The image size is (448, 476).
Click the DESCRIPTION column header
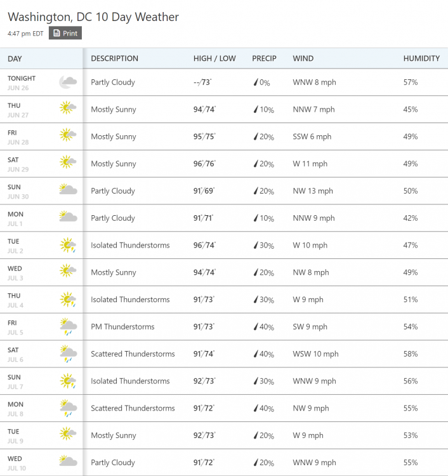114,58
